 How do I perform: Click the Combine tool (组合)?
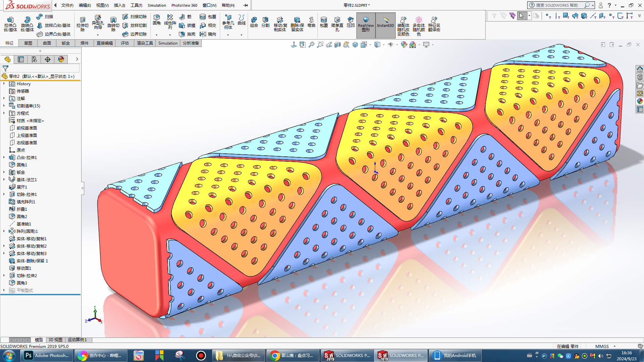pos(254,22)
